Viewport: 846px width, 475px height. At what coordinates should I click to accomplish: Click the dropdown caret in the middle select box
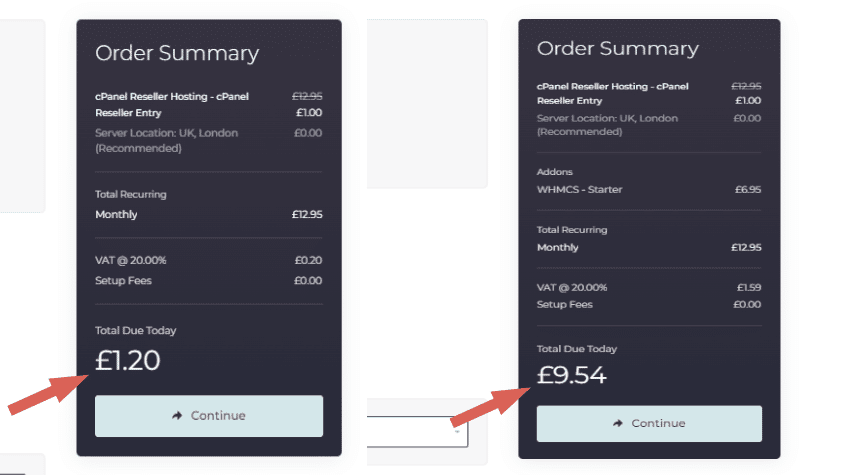tap(457, 431)
